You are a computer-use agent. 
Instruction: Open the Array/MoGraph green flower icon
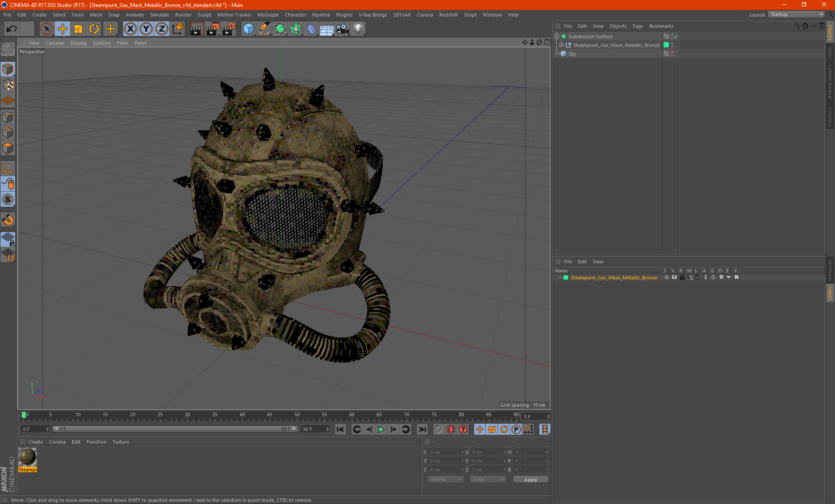pyautogui.click(x=296, y=29)
